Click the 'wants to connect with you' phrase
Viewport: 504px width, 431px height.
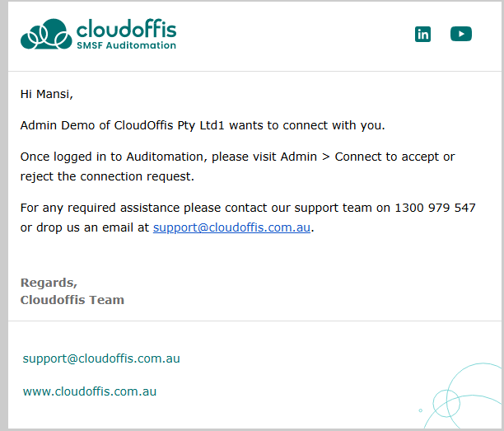tap(306, 125)
